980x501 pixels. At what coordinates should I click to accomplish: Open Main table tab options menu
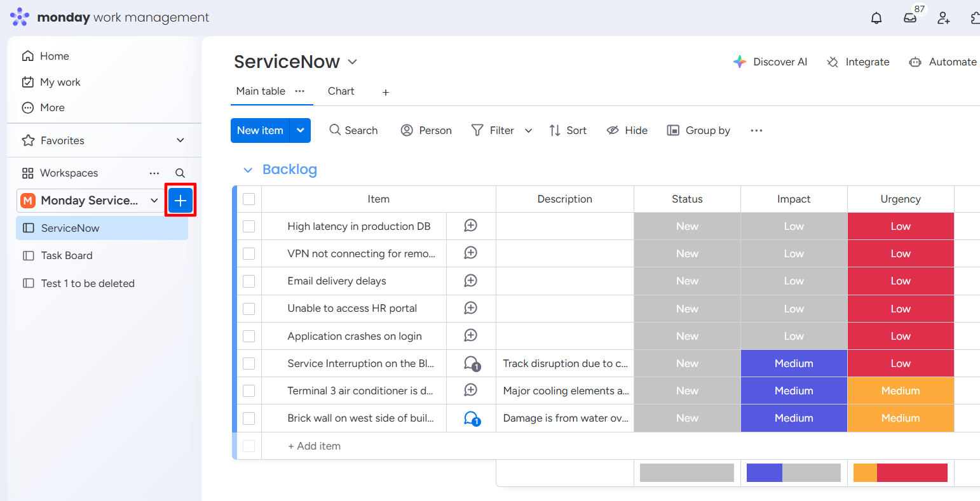pos(300,91)
